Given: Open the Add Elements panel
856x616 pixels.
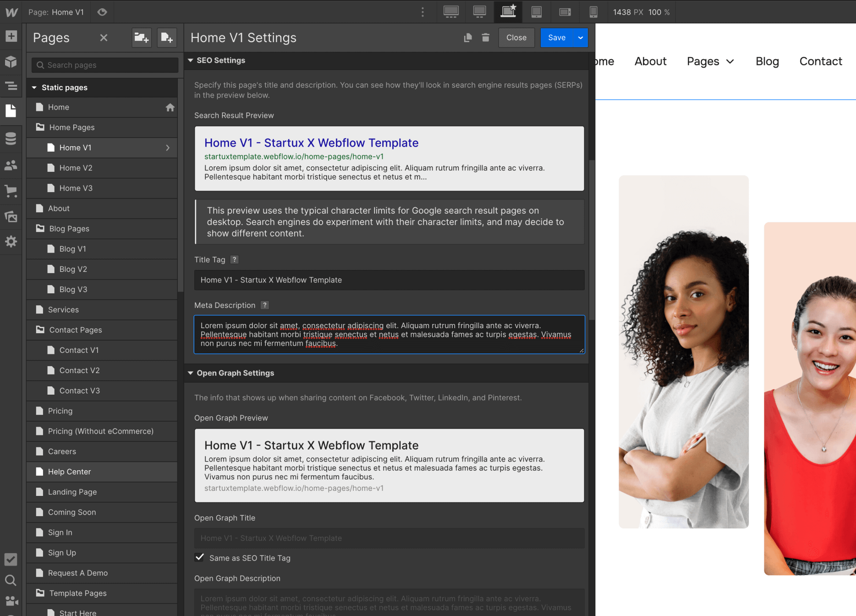Looking at the screenshot, I should pos(11,36).
